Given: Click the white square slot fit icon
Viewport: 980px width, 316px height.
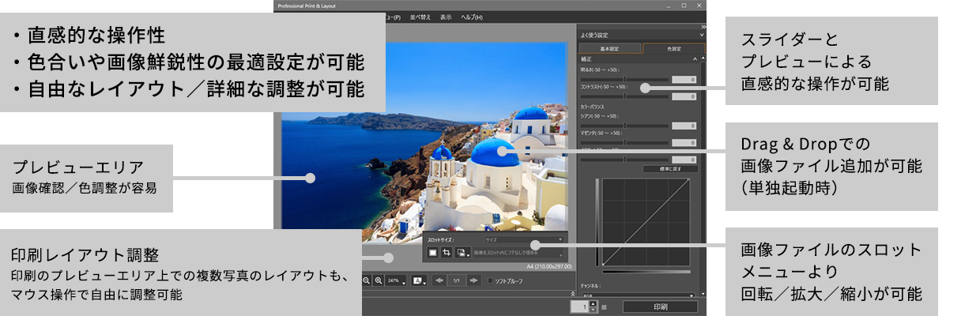Looking at the screenshot, I should coord(433,252).
